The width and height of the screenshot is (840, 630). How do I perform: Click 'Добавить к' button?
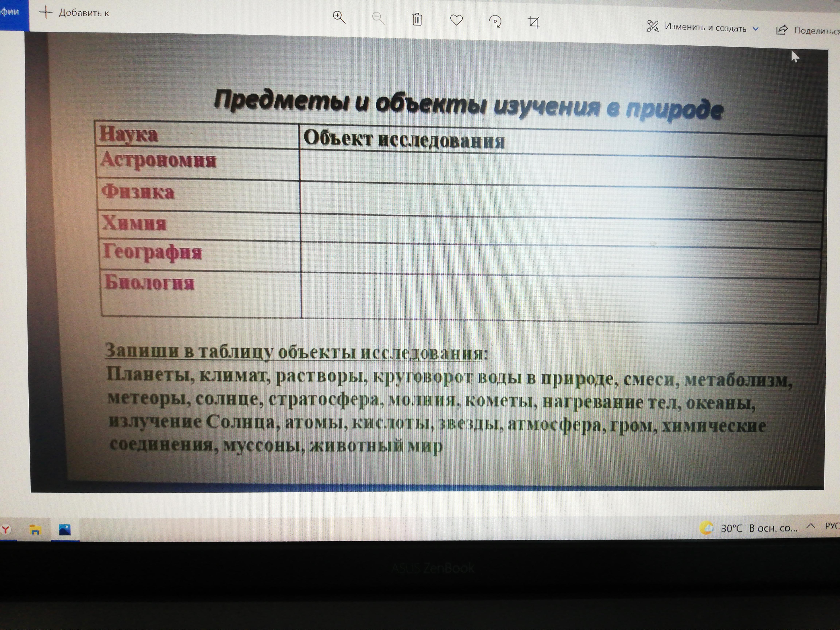(x=84, y=13)
